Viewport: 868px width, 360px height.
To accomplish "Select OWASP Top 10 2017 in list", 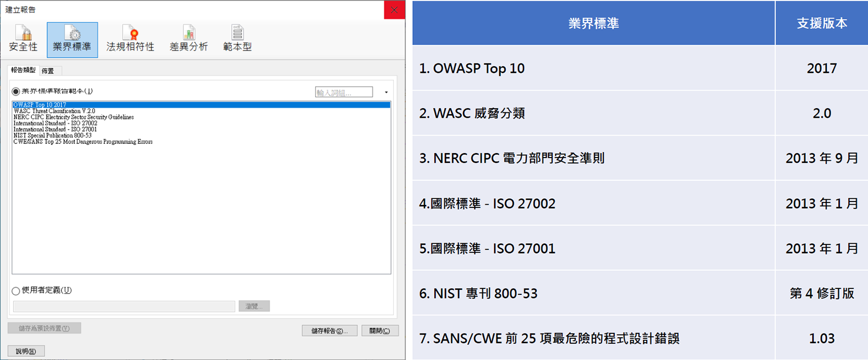I will pyautogui.click(x=201, y=105).
